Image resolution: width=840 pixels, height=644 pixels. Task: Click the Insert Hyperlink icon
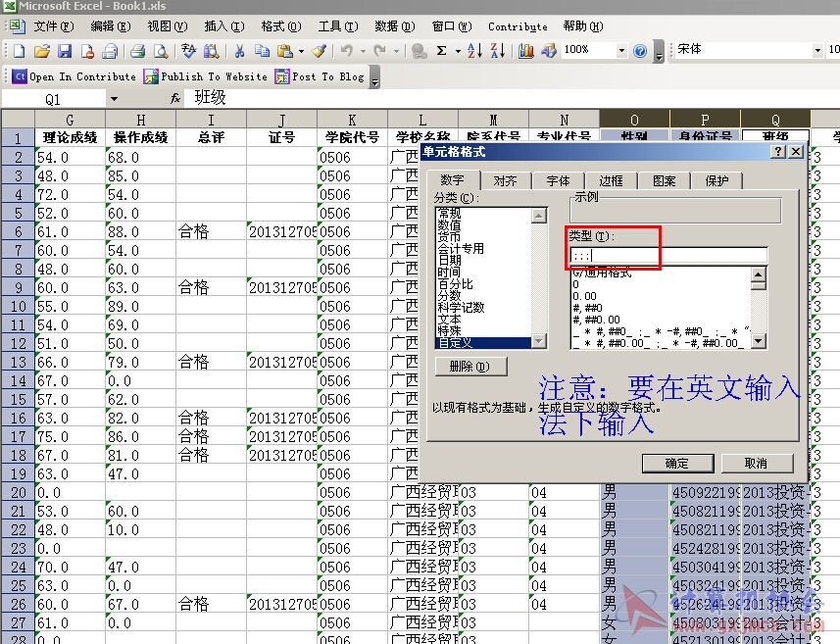coord(419,51)
